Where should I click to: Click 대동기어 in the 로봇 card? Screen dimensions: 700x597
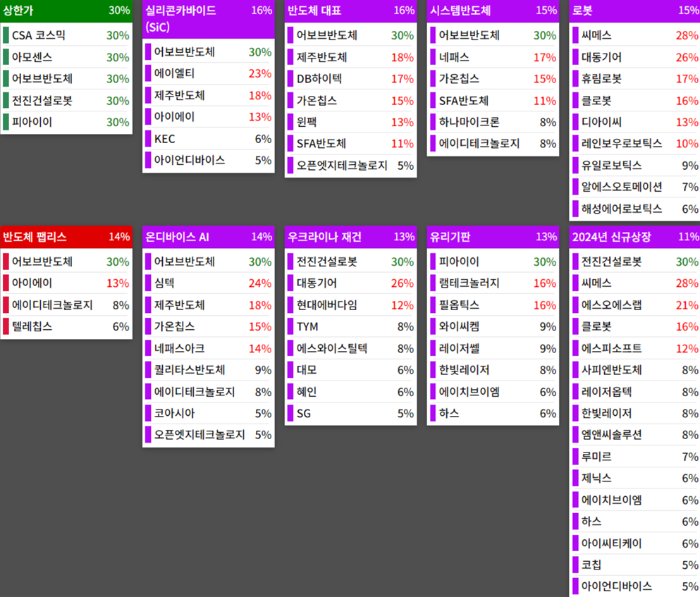(x=635, y=57)
